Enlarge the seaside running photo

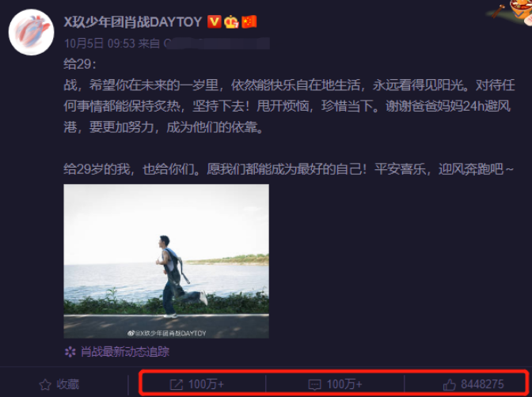pos(166,261)
